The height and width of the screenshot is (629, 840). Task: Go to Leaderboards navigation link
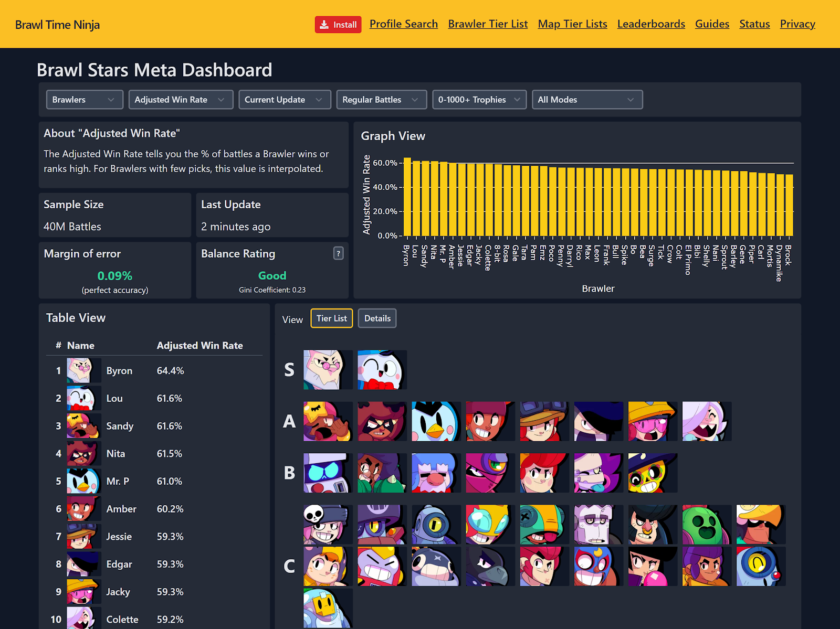[651, 24]
